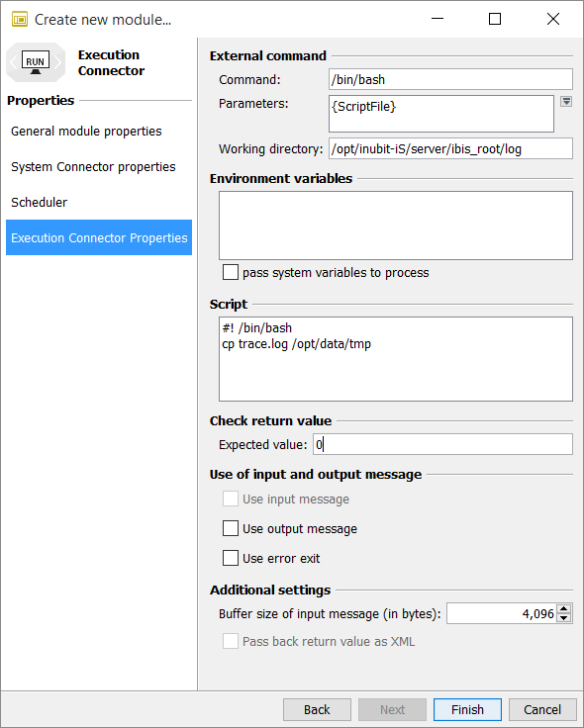
Task: Click the Environment variables box
Action: coord(396,226)
